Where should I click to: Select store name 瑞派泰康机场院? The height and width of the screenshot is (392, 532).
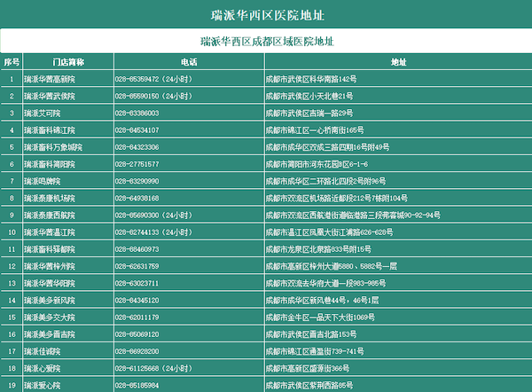[x=50, y=198]
